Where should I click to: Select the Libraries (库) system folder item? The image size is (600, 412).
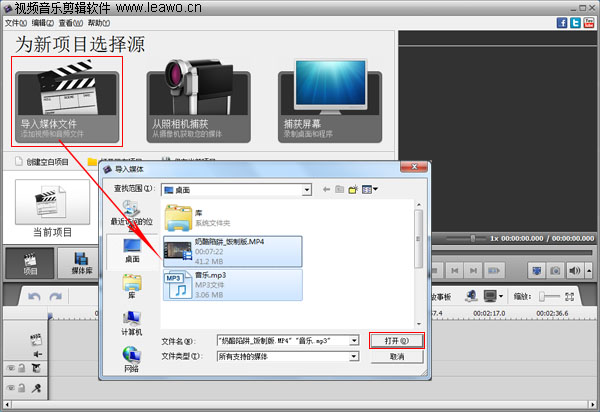point(198,218)
